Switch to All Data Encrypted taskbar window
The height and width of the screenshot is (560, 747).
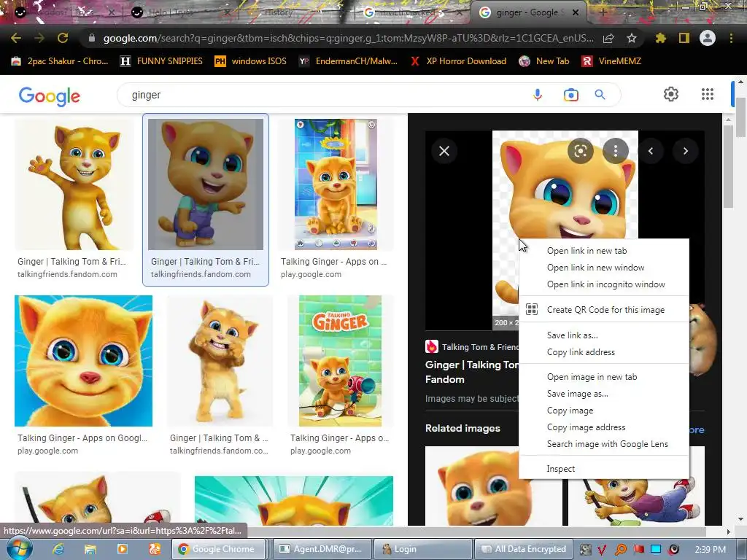(523, 549)
